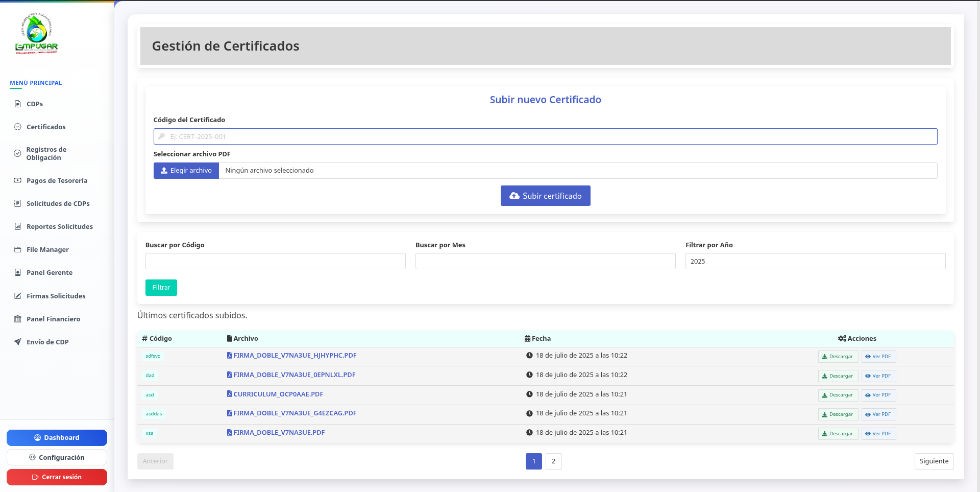
Task: Open Configuración settings
Action: pyautogui.click(x=57, y=457)
